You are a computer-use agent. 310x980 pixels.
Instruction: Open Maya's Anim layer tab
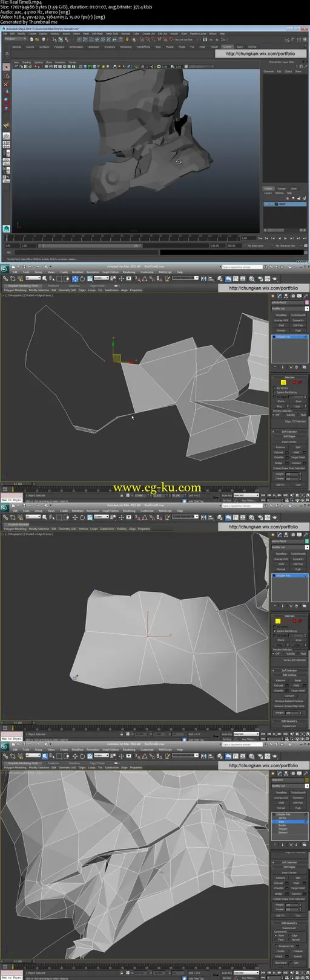tap(294, 189)
